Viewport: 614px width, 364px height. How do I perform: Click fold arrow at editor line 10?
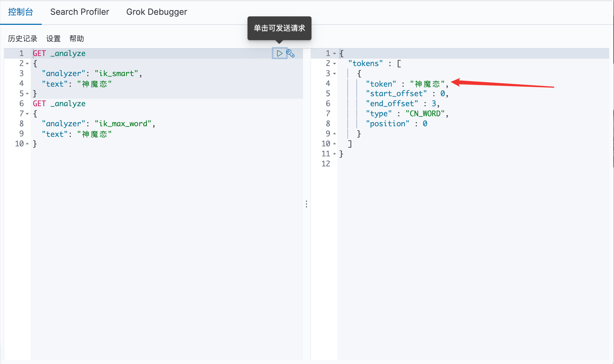pos(27,144)
